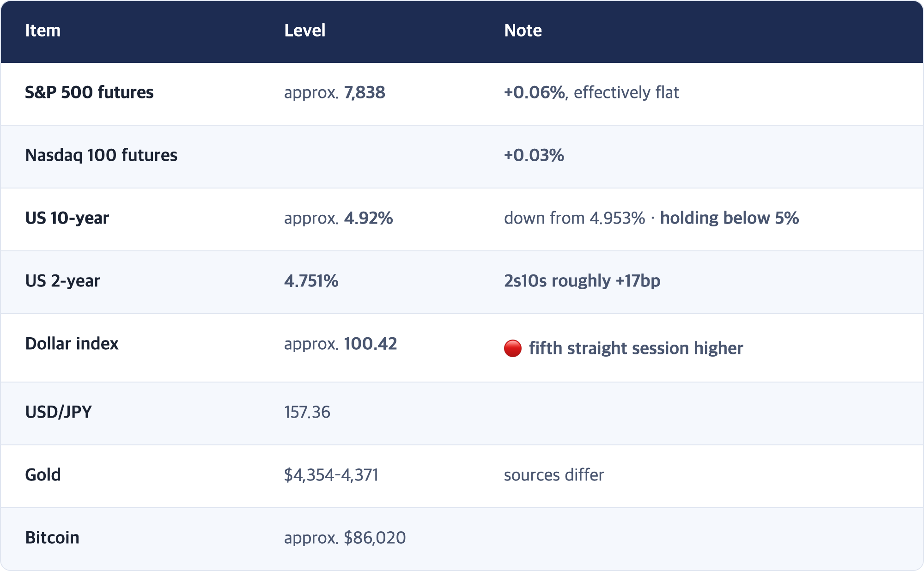Click the 'Dollar index' row label

pos(72,344)
